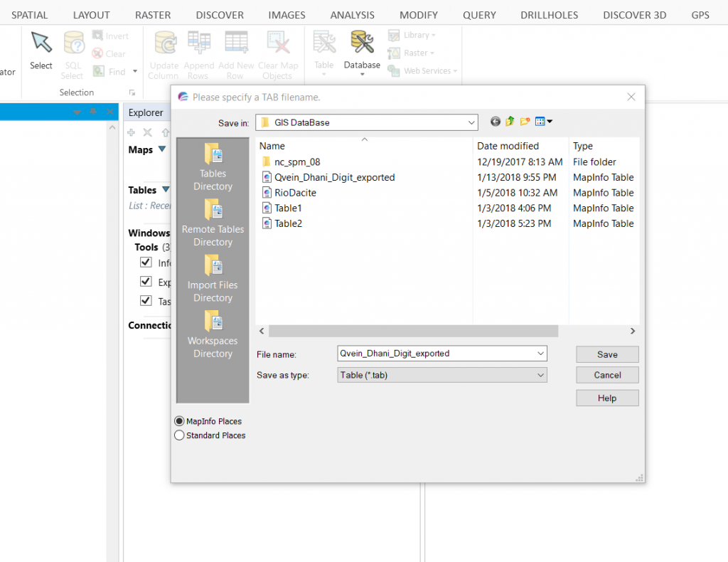The height and width of the screenshot is (562, 728).
Task: Switch to the DRILLHOLES ribbon tab
Action: click(x=549, y=14)
